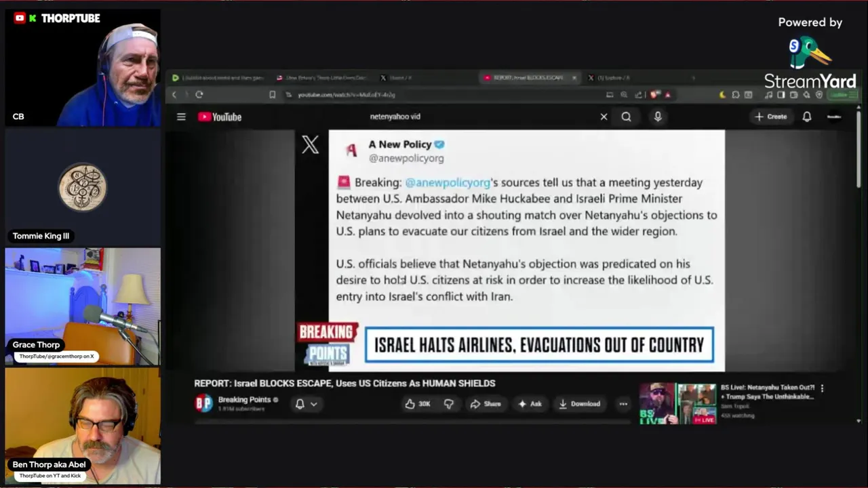Switch to the second browser tab
Viewport: 868px width, 488px height.
point(322,78)
